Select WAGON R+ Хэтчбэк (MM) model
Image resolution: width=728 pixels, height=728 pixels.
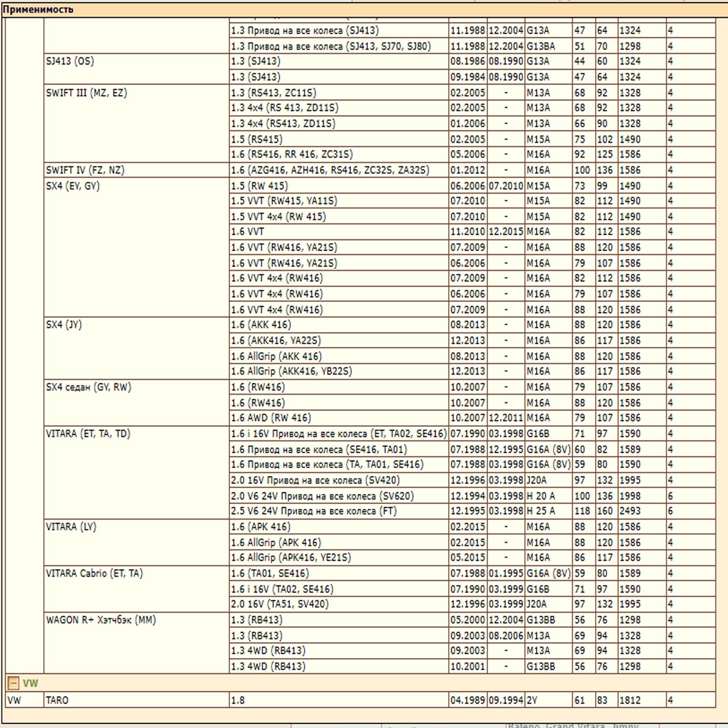[x=101, y=620]
